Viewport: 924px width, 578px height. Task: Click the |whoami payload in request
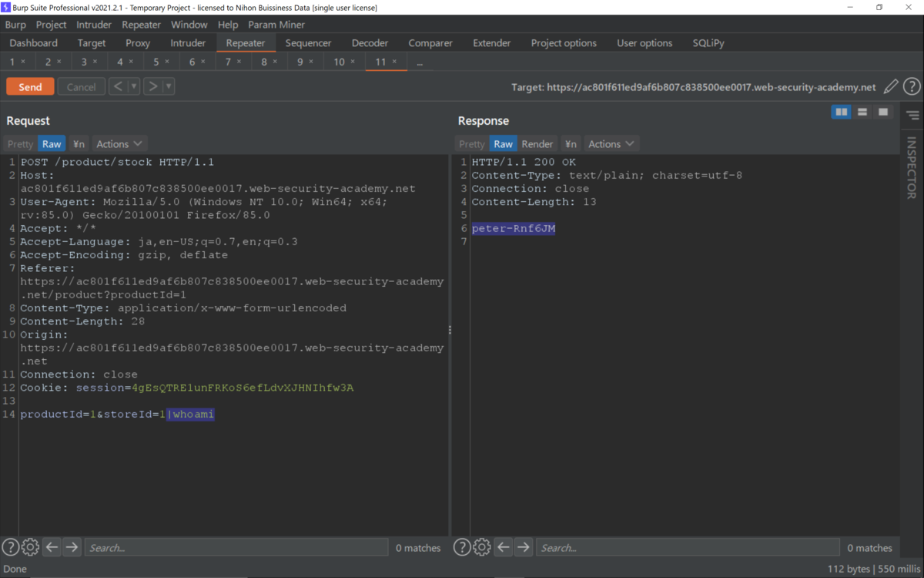[191, 415]
